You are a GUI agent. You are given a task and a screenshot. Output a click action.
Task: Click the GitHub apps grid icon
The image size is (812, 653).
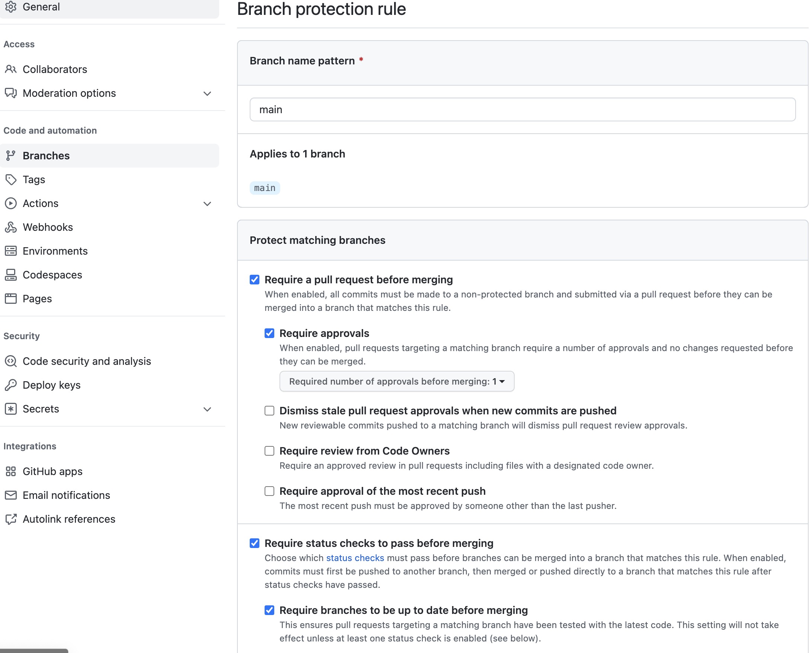[10, 471]
